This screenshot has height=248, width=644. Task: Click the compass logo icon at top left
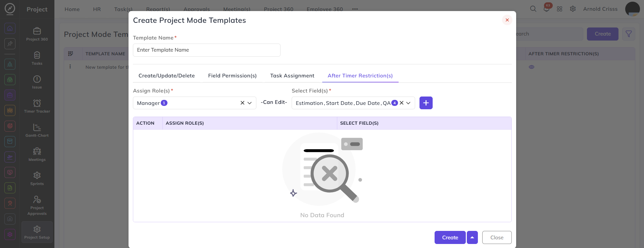[10, 9]
